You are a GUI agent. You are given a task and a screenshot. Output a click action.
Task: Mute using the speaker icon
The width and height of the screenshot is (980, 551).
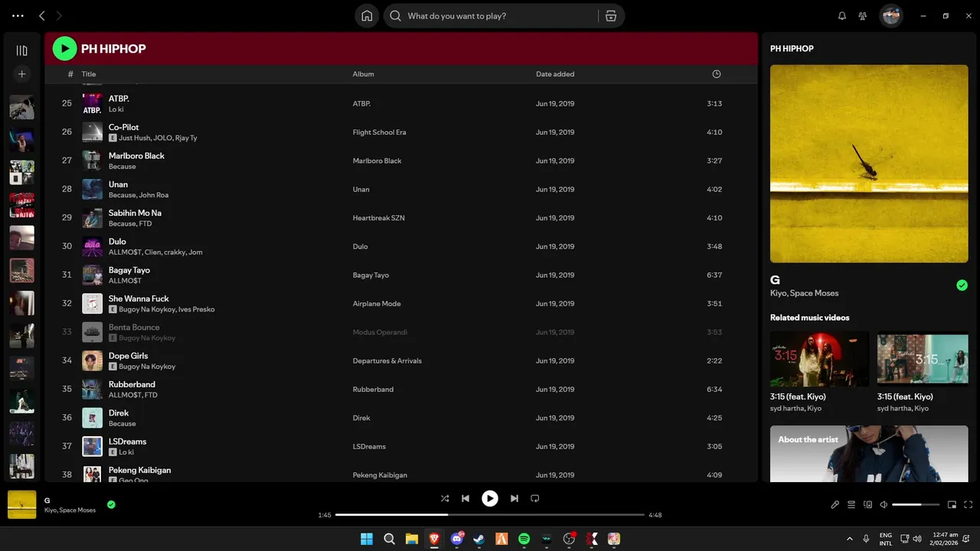click(884, 505)
